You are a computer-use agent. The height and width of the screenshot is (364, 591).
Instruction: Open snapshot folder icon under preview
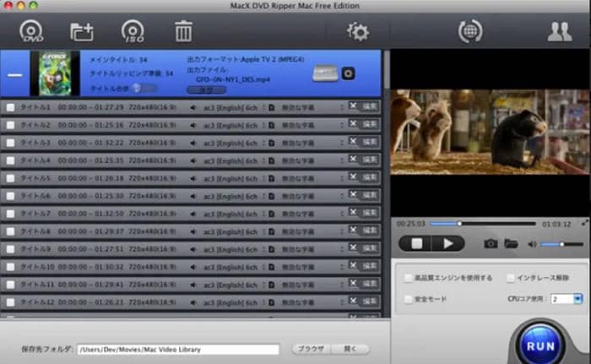(511, 244)
